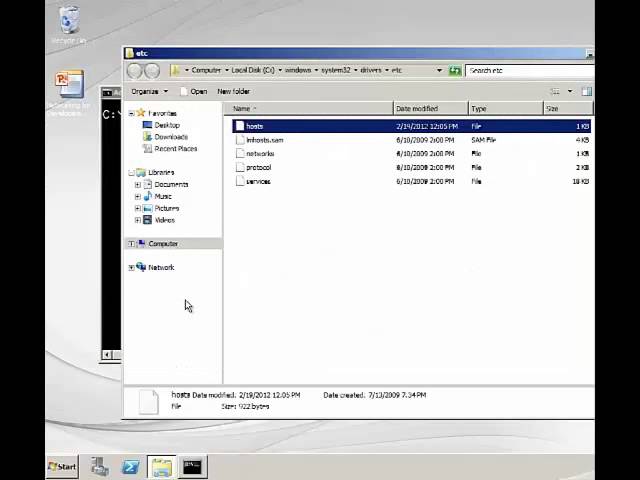The height and width of the screenshot is (480, 640).
Task: Collapse the Libraries tree node
Action: point(131,173)
